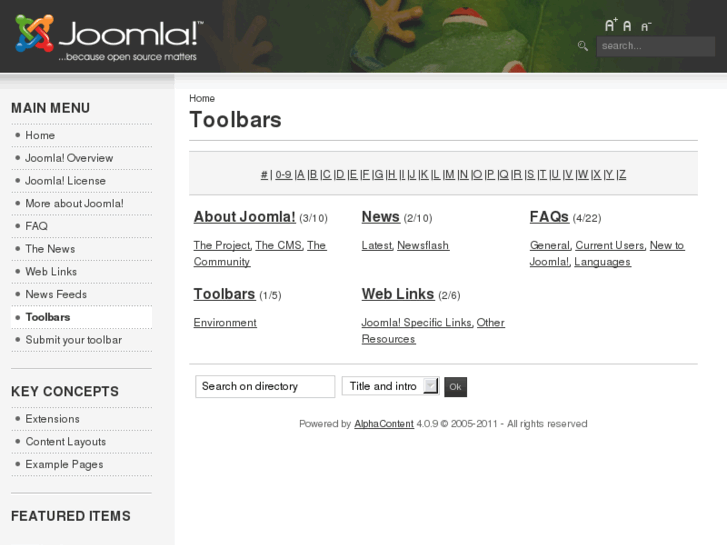Open the General FAQ category
This screenshot has height=545, width=727.
[x=550, y=245]
